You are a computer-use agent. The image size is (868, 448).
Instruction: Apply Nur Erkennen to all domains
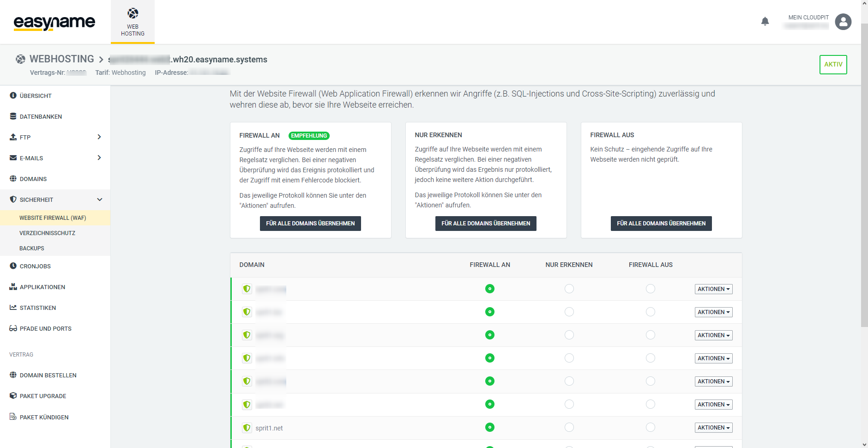pos(485,224)
